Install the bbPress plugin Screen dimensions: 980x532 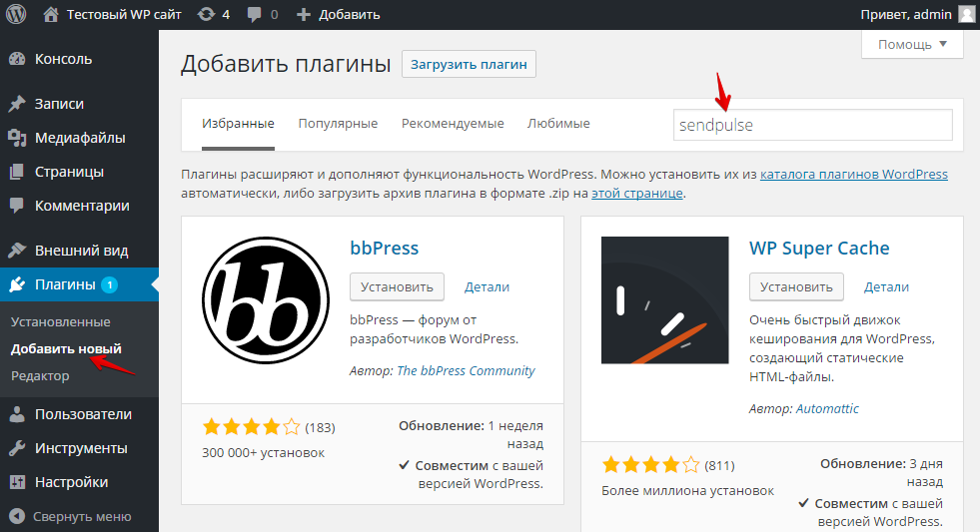pos(397,286)
